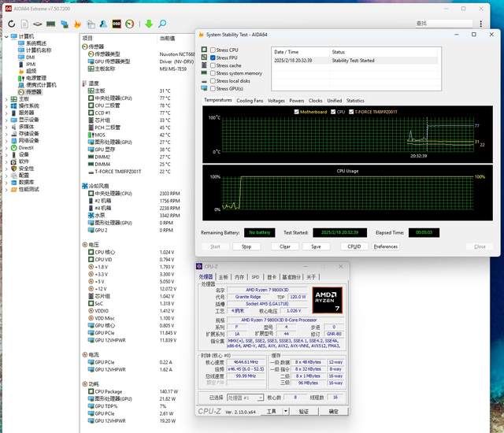The width and height of the screenshot is (504, 433).
Task: Collapse the 计算机 tree node
Action: pos(6,36)
